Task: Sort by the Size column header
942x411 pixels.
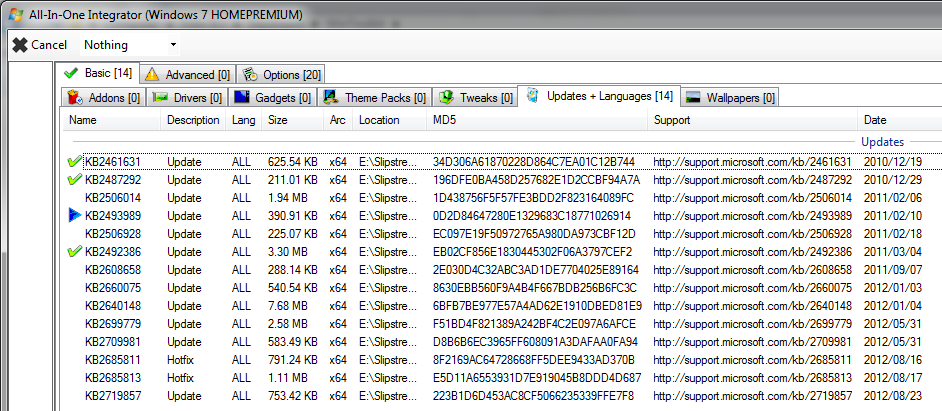Action: point(293,120)
